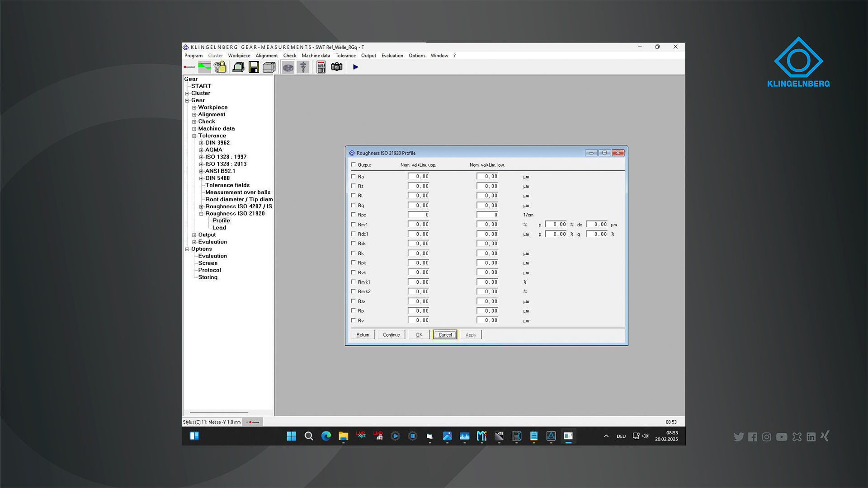Click the speaker volume tray icon
The height and width of the screenshot is (488, 868).
tap(645, 436)
